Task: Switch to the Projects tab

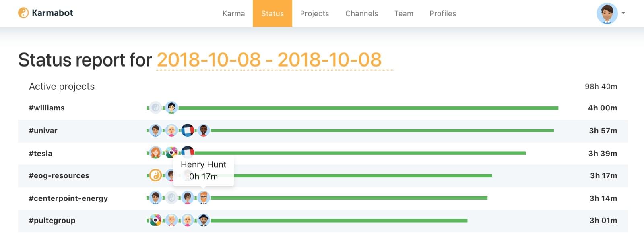Action: pos(314,13)
